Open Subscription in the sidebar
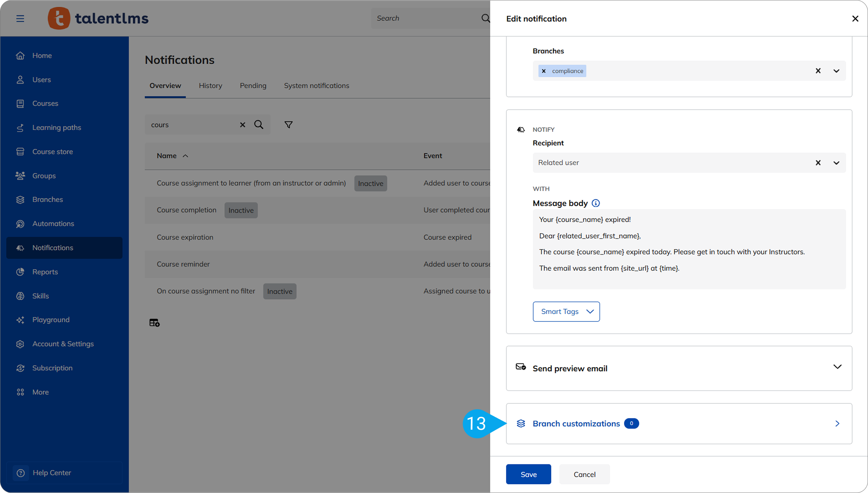This screenshot has height=493, width=868. coord(64,368)
